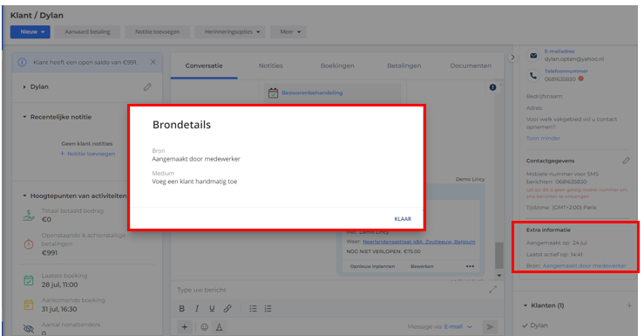Viewport: 644px width, 336px height.
Task: Open booking card more options ellipsis
Action: [x=470, y=266]
